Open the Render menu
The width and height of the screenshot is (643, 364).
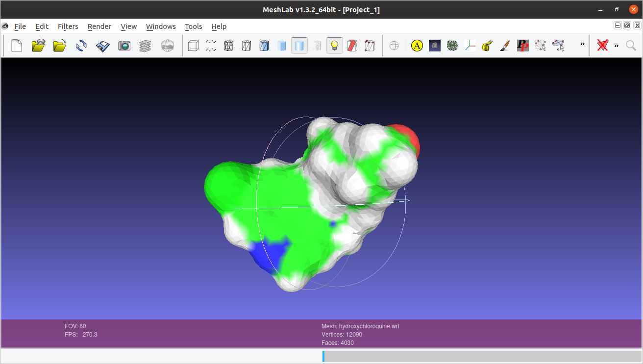pyautogui.click(x=99, y=26)
